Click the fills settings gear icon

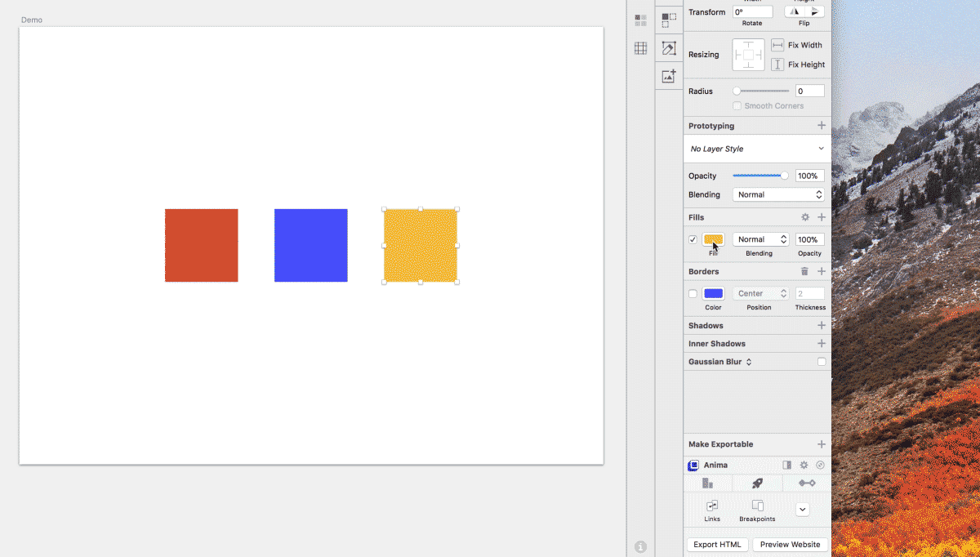pyautogui.click(x=805, y=217)
